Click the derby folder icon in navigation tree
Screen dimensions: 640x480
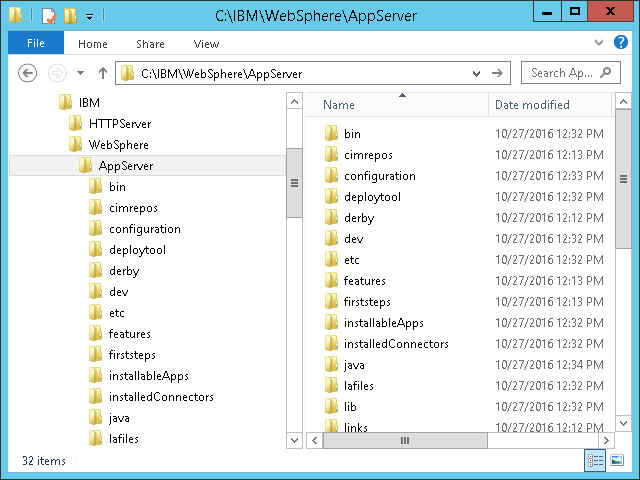(x=96, y=271)
